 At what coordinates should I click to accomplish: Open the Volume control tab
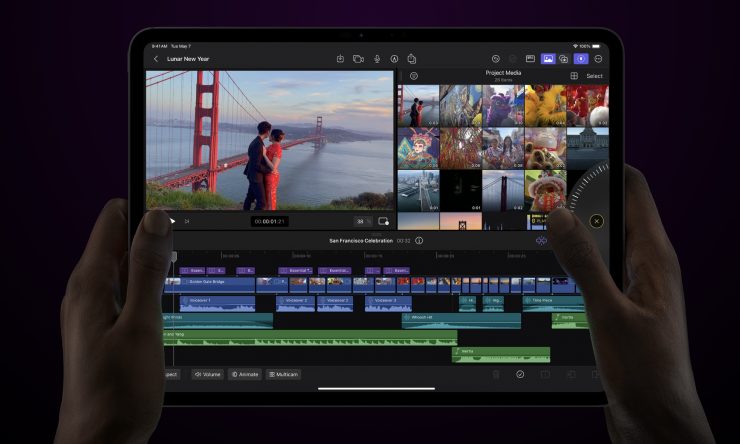[207, 374]
